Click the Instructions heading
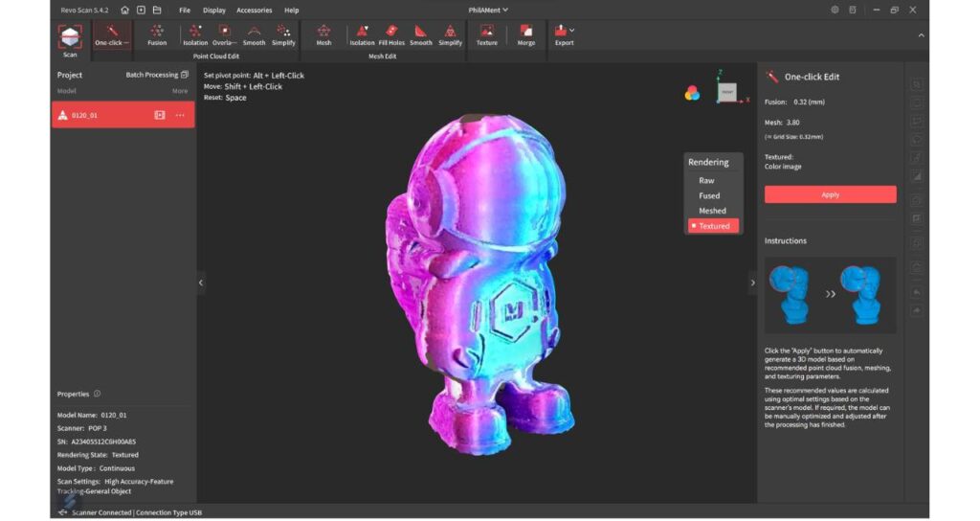 pyautogui.click(x=786, y=240)
